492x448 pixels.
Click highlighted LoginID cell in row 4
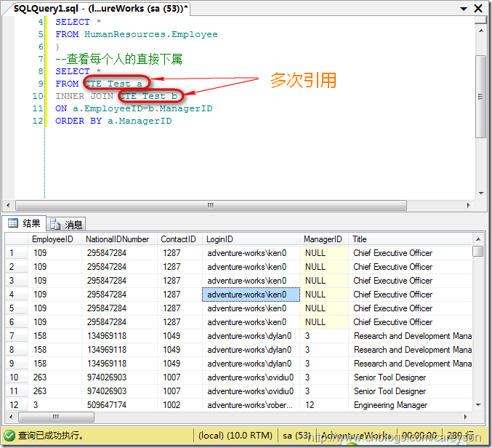point(251,295)
